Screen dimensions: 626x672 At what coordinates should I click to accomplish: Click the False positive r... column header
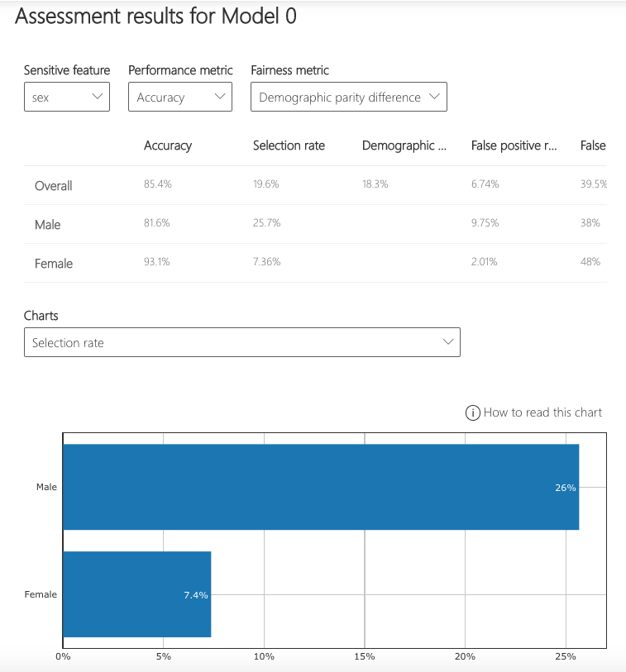[514, 145]
